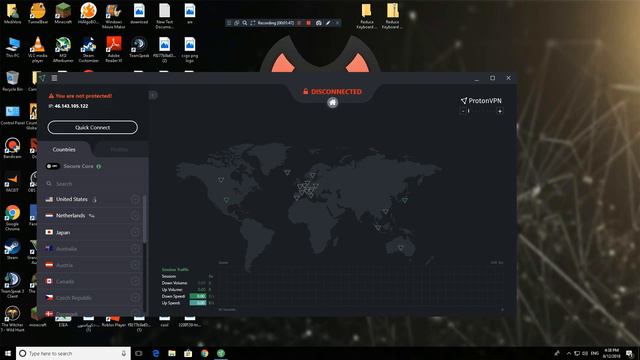Click the Secure Core info icon
Screen dimensions: 640x360
(99, 166)
